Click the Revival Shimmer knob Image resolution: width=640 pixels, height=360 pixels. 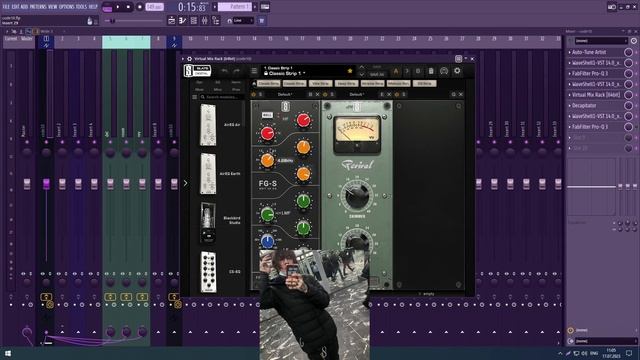pos(357,196)
